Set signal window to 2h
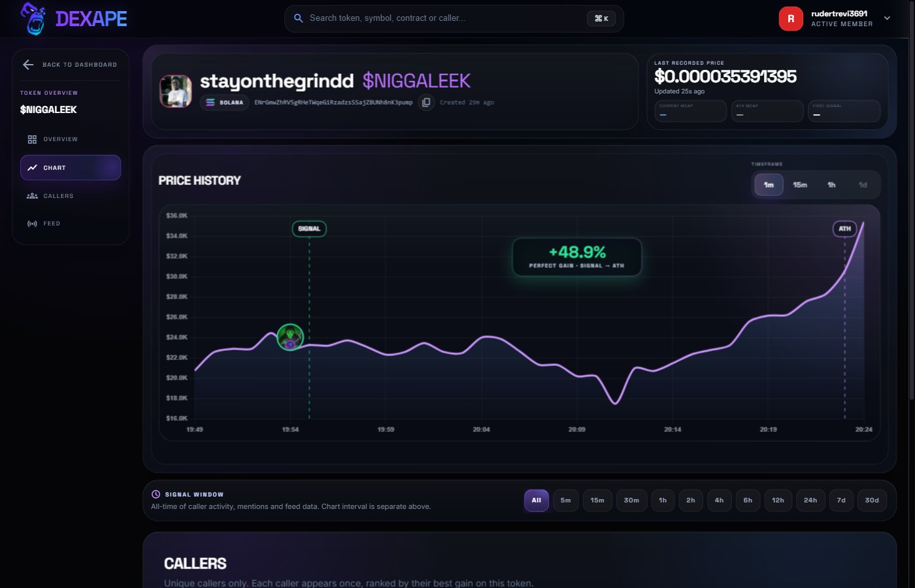Viewport: 915px width, 588px height. (691, 500)
